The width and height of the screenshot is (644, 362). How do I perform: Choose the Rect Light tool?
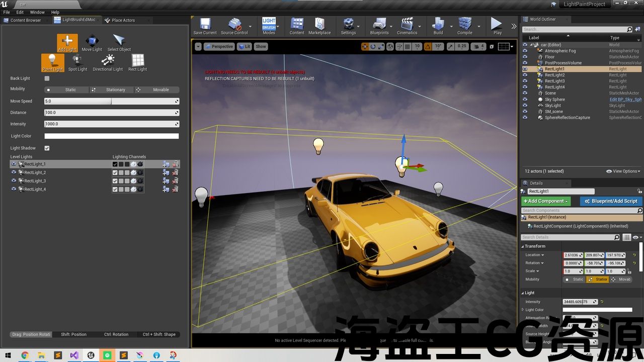pyautogui.click(x=137, y=63)
